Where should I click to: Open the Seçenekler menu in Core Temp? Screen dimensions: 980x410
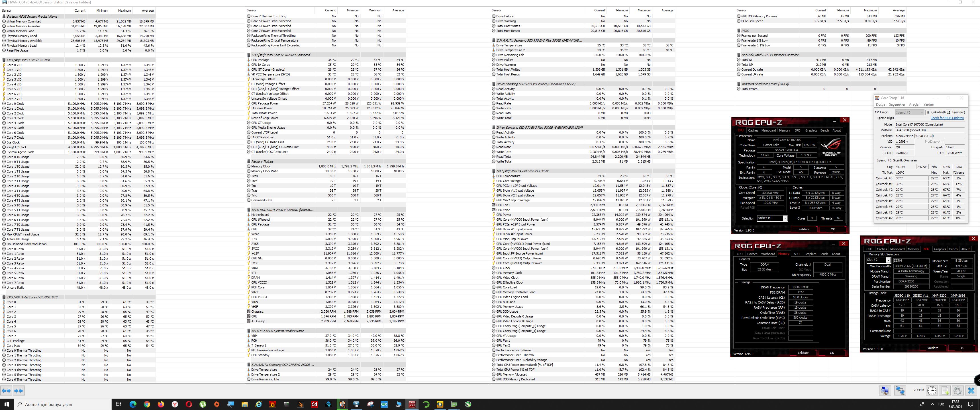click(897, 104)
